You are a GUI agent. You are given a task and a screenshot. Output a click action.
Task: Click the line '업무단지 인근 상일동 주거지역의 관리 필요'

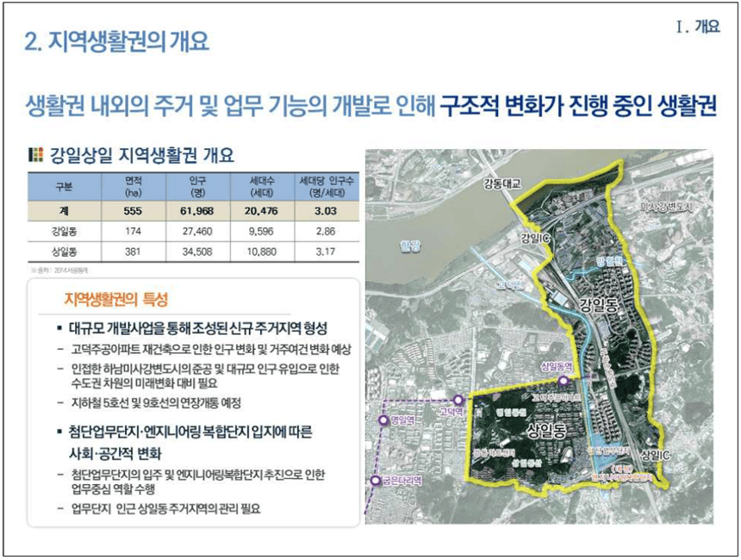click(166, 509)
